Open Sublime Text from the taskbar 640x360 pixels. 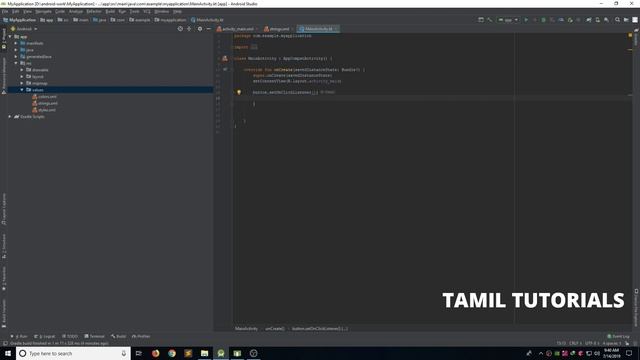click(188, 353)
